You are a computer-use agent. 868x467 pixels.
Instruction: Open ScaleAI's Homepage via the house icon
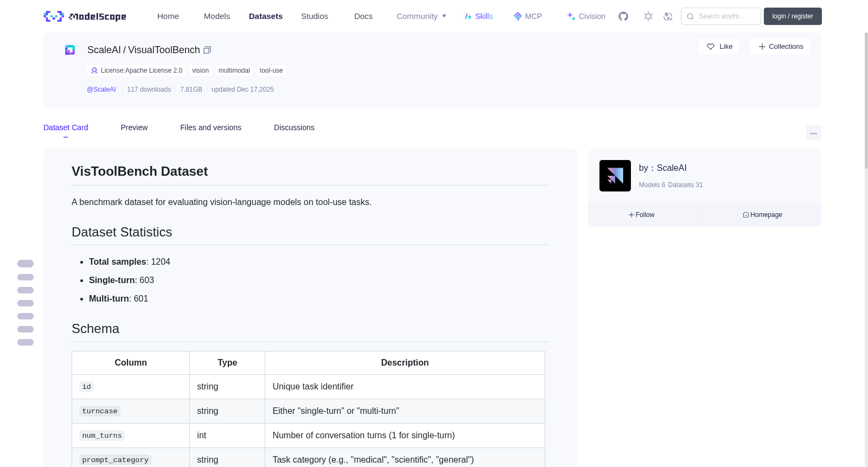pyautogui.click(x=746, y=215)
